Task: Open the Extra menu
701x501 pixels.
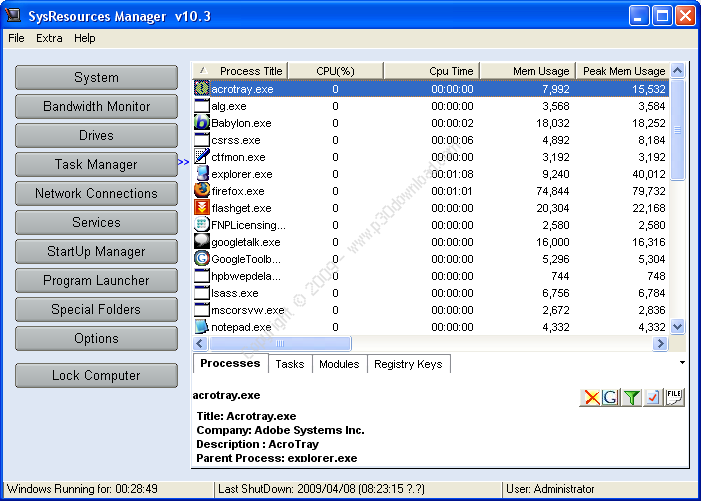Action: (x=49, y=38)
